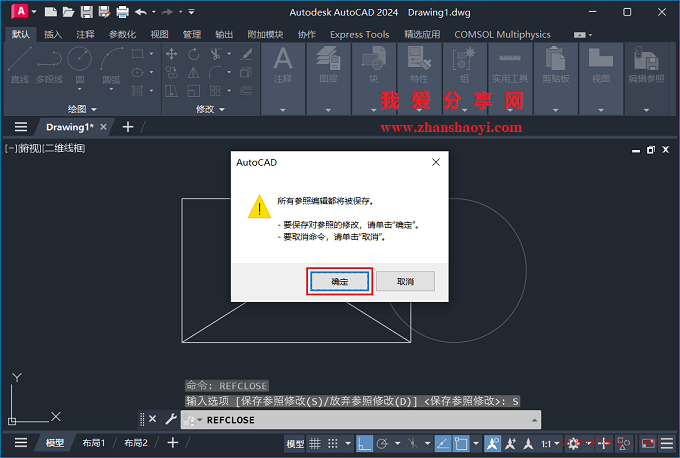Screen dimensions: 680x458
Task: Expand the Circle tool dropdown arrow
Action: [x=79, y=89]
